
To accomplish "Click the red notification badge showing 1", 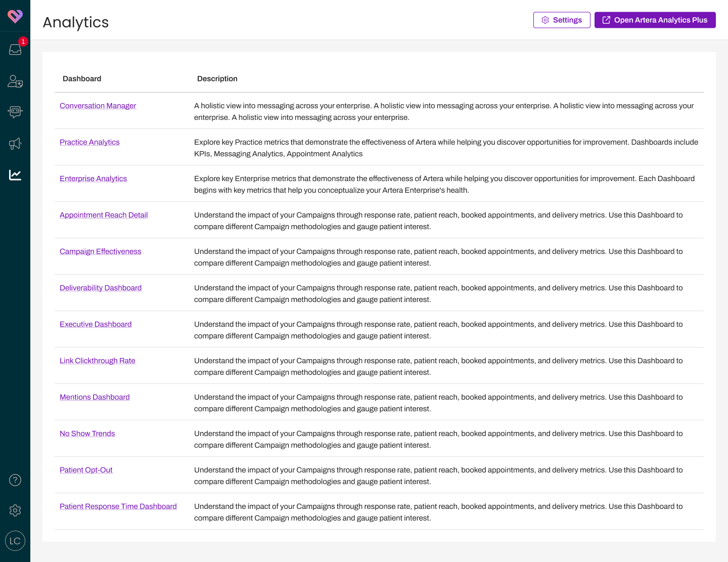I will (23, 41).
